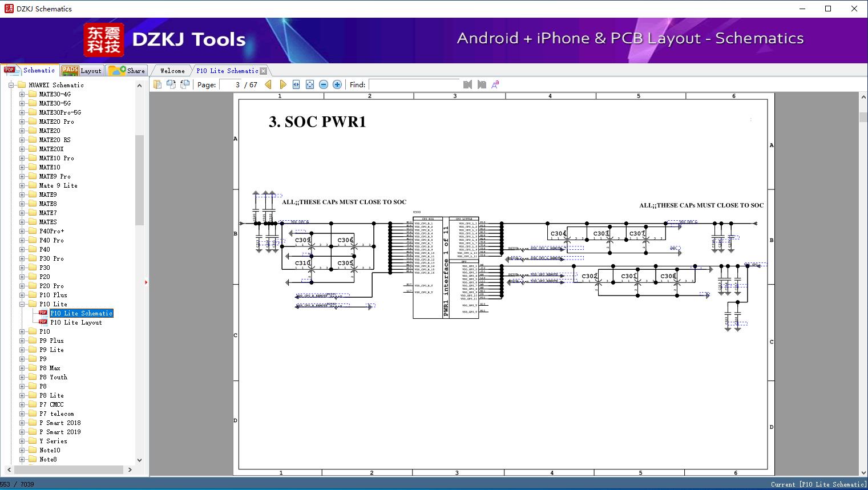Open the Share tab
868x490 pixels.
[x=127, y=71]
